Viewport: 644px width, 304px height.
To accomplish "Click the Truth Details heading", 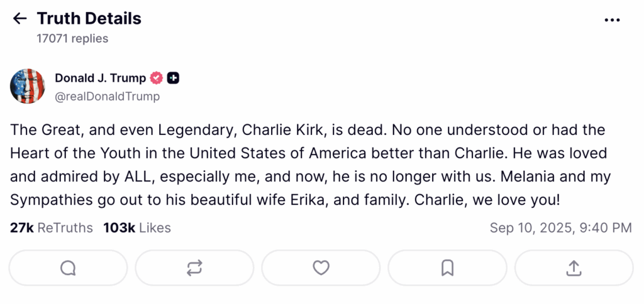I will click(89, 19).
